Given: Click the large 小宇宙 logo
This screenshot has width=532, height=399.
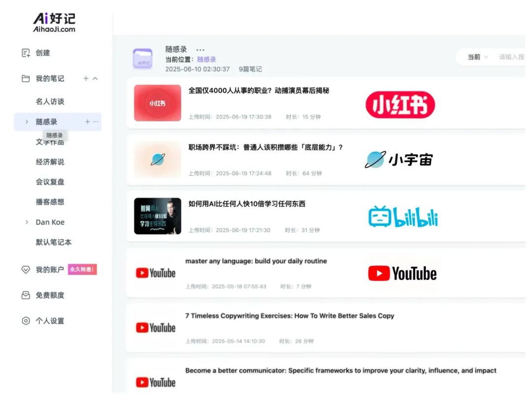Looking at the screenshot, I should tap(399, 159).
